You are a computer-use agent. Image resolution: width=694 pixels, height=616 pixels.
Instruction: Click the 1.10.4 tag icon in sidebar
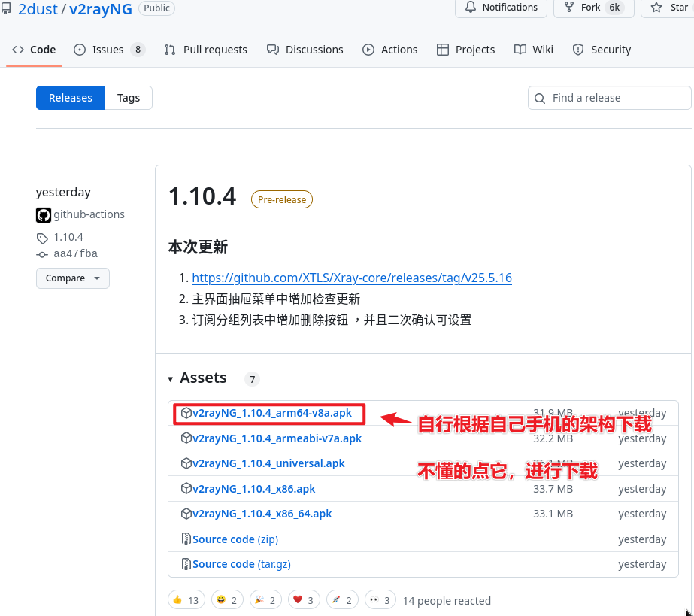(x=42, y=238)
